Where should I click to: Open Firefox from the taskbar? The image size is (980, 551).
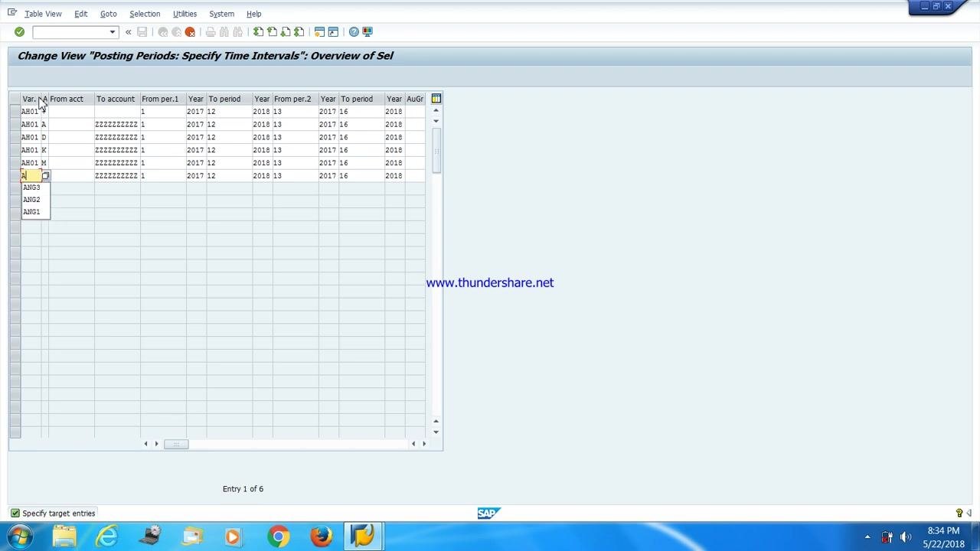pyautogui.click(x=321, y=536)
